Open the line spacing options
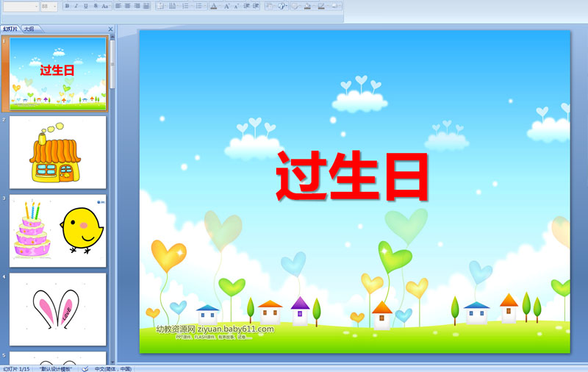 (x=173, y=6)
